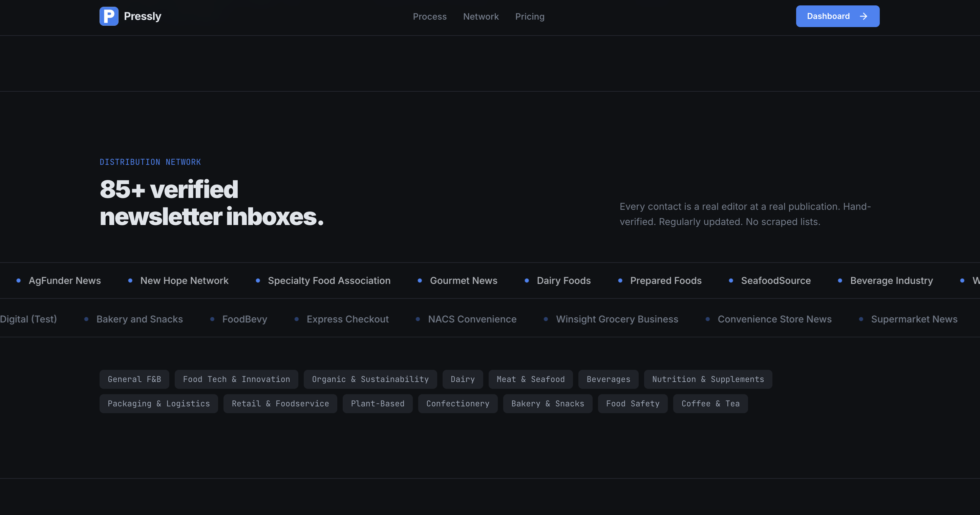Enable the "Food Tech & Innovation" filter tag

(x=236, y=379)
